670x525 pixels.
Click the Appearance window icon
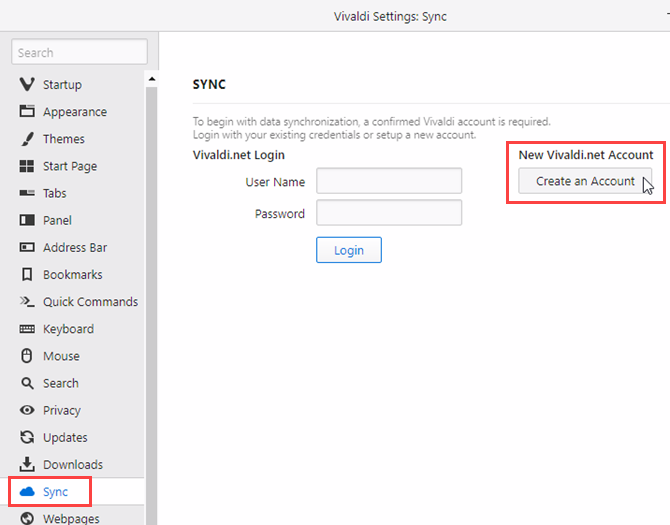click(27, 111)
